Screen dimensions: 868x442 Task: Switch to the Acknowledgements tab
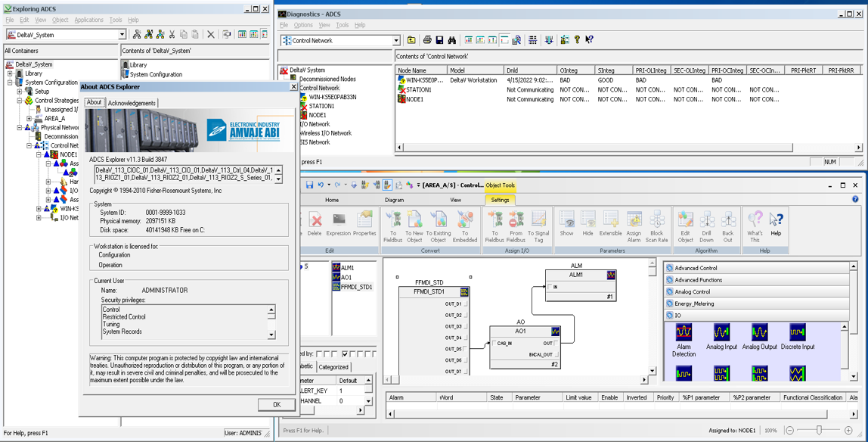coord(132,103)
